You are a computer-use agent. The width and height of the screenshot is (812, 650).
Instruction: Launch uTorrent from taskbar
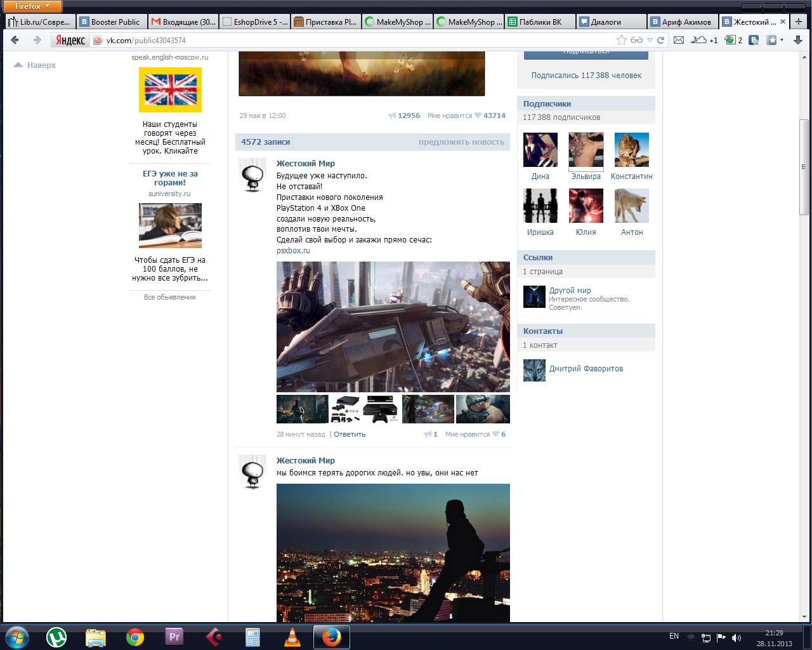(x=56, y=637)
